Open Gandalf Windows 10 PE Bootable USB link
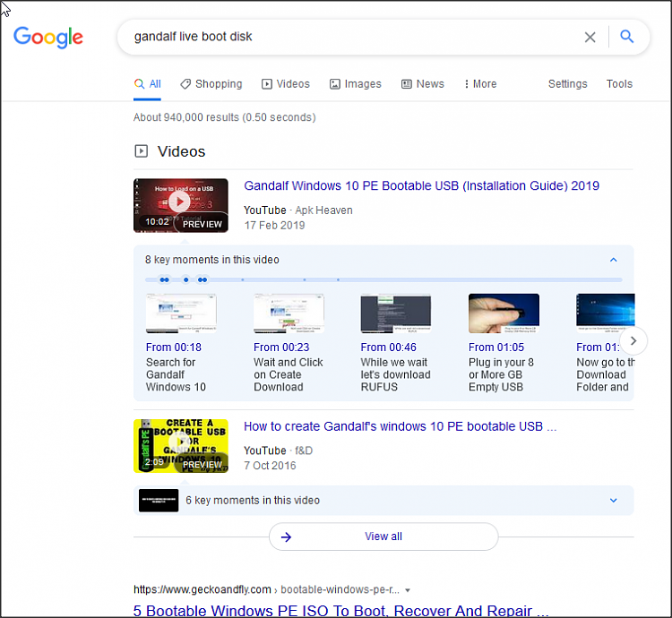This screenshot has width=672, height=618. (421, 186)
